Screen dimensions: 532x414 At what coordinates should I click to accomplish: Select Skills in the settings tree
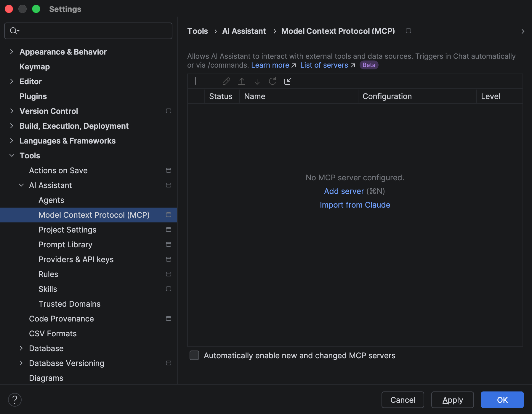point(48,289)
